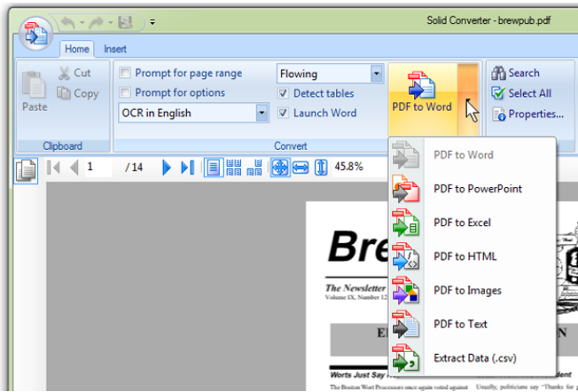578x392 pixels.
Task: Click the current page number field
Action: pos(98,167)
